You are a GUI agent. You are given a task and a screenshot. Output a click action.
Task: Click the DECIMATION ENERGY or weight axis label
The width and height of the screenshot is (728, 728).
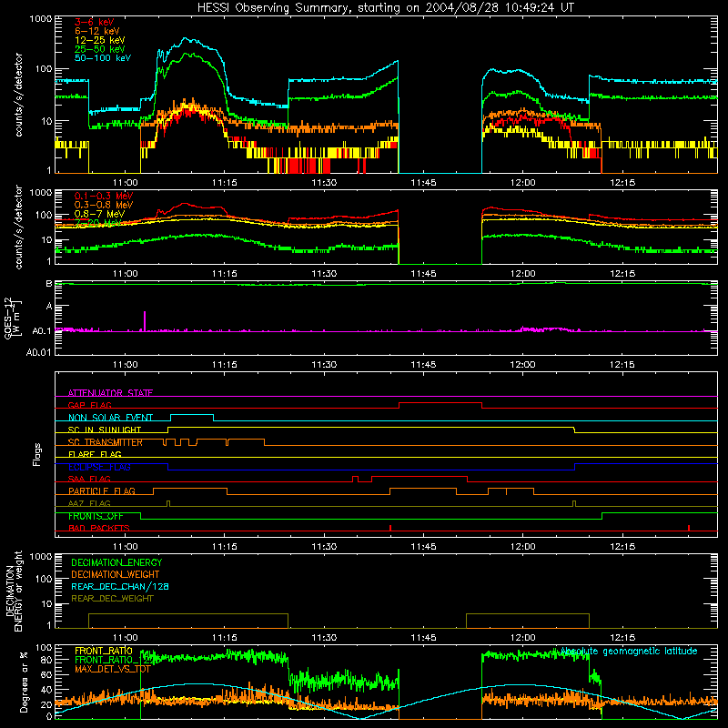pyautogui.click(x=14, y=591)
